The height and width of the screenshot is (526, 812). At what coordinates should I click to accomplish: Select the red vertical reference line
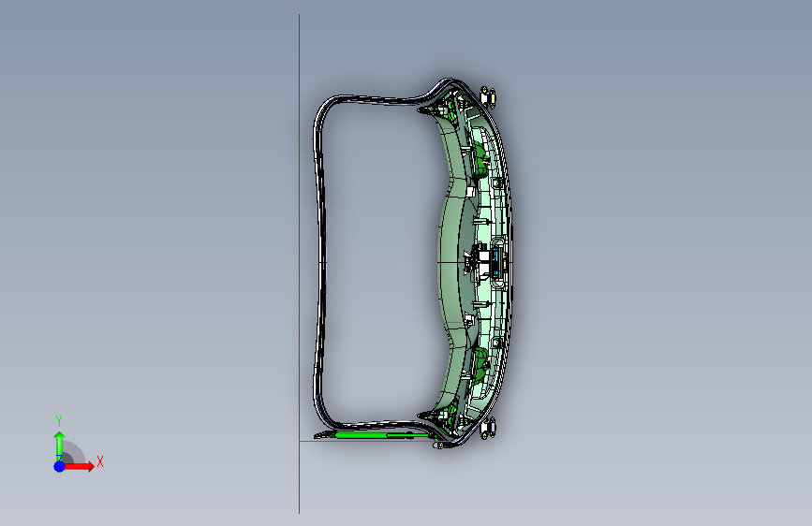[x=299, y=264]
